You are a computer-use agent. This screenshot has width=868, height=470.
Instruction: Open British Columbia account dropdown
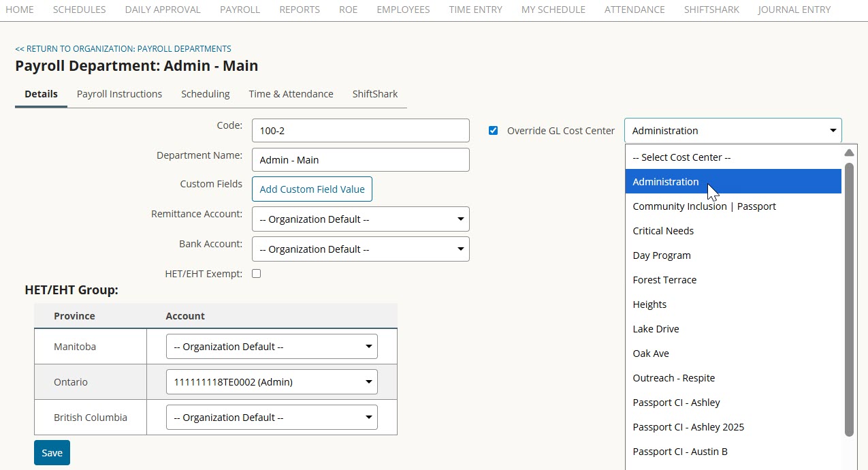[272, 418]
